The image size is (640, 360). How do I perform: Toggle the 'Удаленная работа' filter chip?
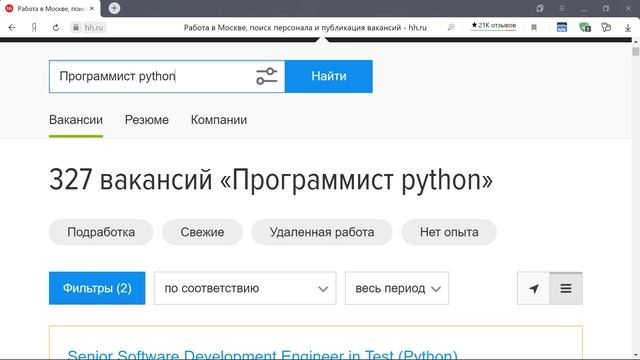[x=322, y=232]
